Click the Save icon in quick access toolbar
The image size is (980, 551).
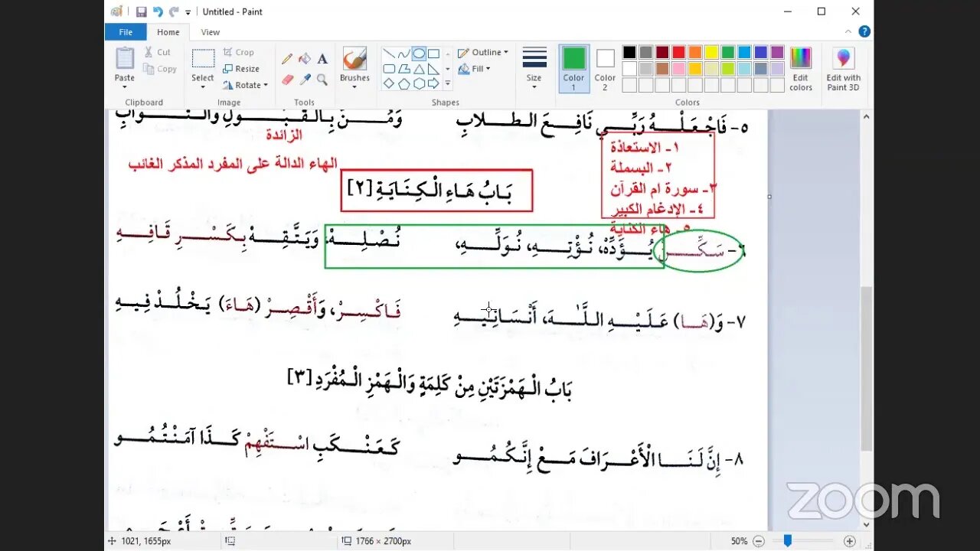point(141,11)
